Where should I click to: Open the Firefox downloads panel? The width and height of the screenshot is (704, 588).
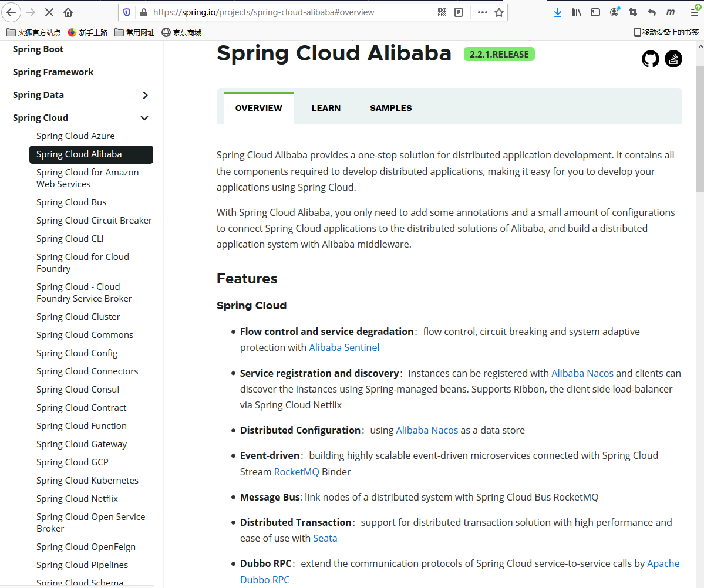coord(558,12)
